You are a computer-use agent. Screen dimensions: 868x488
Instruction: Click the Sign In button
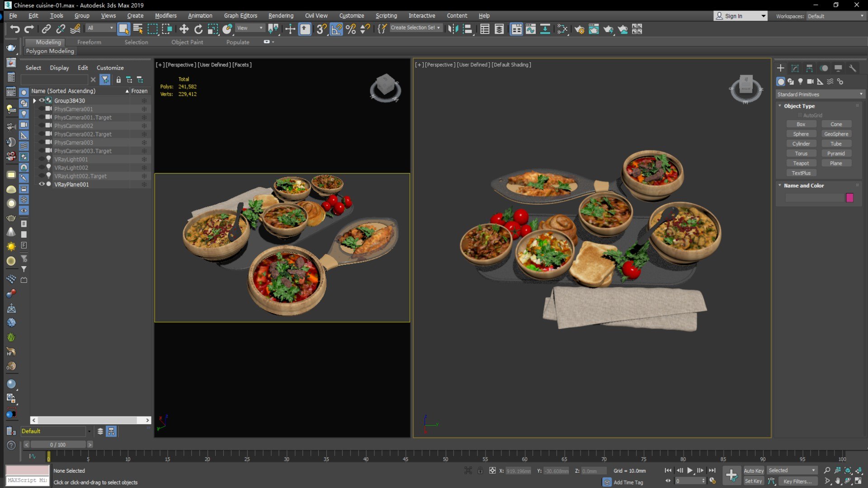[x=740, y=16]
